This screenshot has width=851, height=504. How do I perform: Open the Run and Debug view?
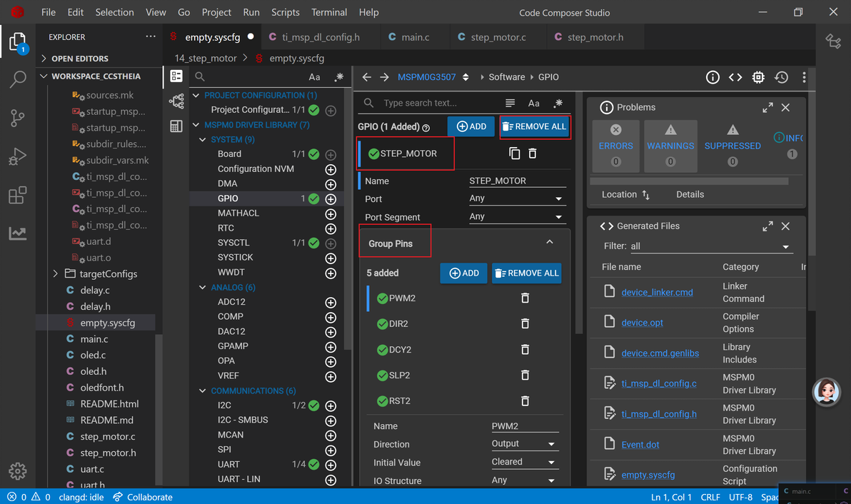coord(17,156)
